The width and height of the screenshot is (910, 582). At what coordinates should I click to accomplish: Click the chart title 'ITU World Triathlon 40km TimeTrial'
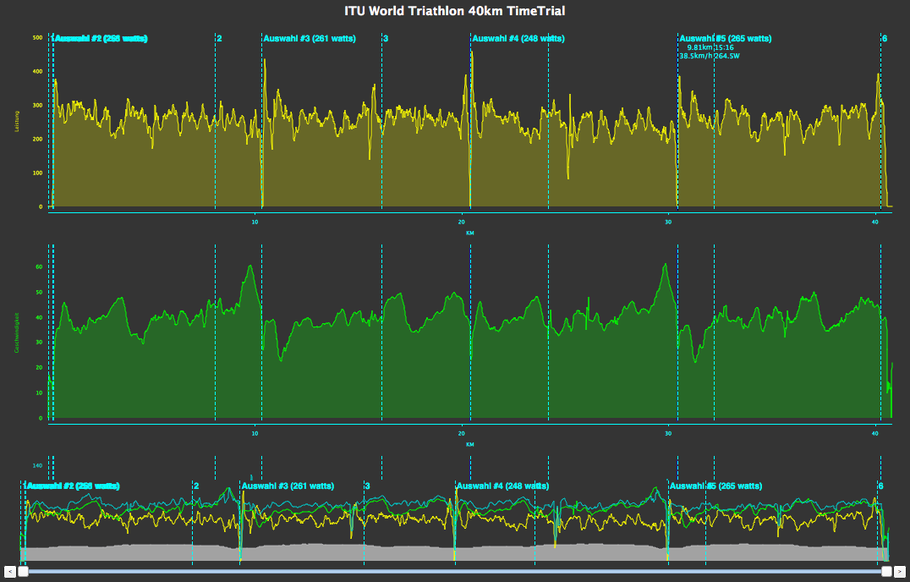point(455,11)
